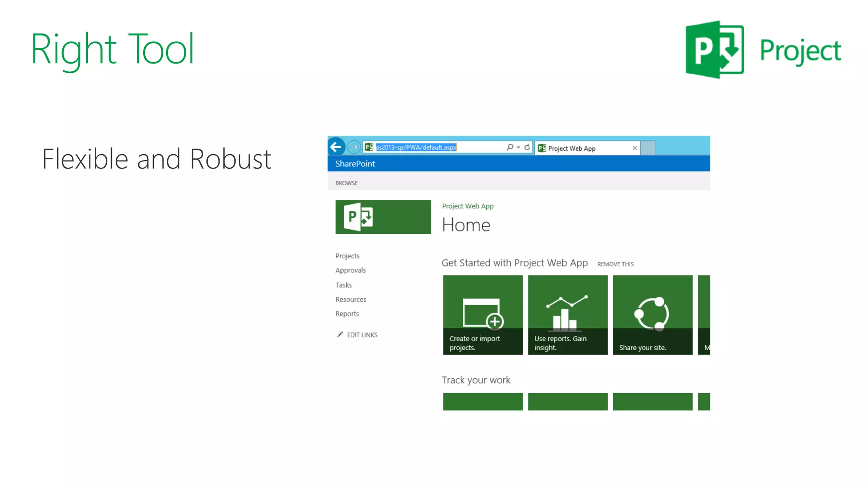Screen dimensions: 868x488
Task: Navigate to Projects in the sidebar
Action: coord(347,256)
